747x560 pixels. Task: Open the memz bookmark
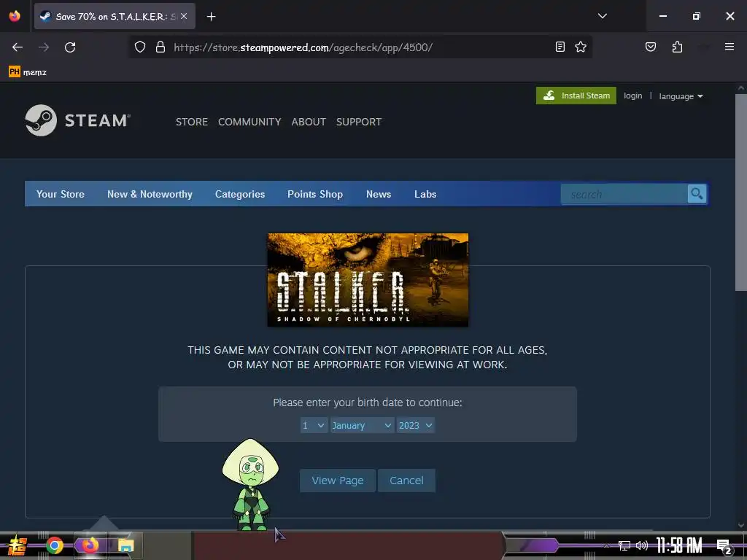[x=28, y=72]
